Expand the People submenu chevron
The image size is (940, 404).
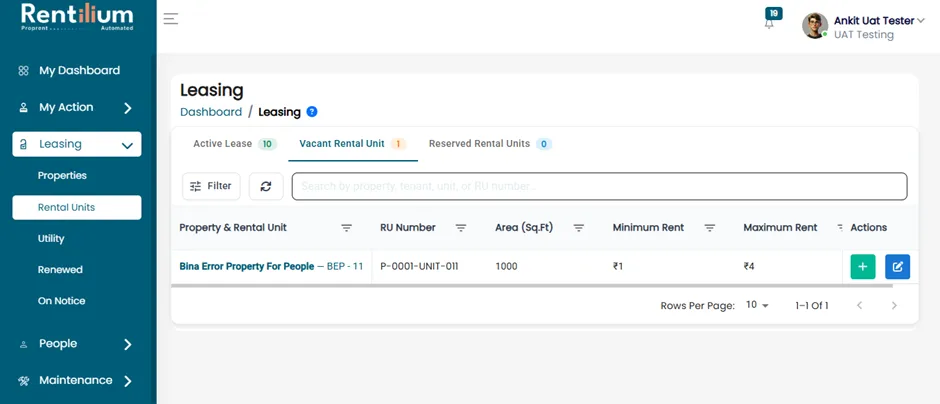pyautogui.click(x=127, y=345)
